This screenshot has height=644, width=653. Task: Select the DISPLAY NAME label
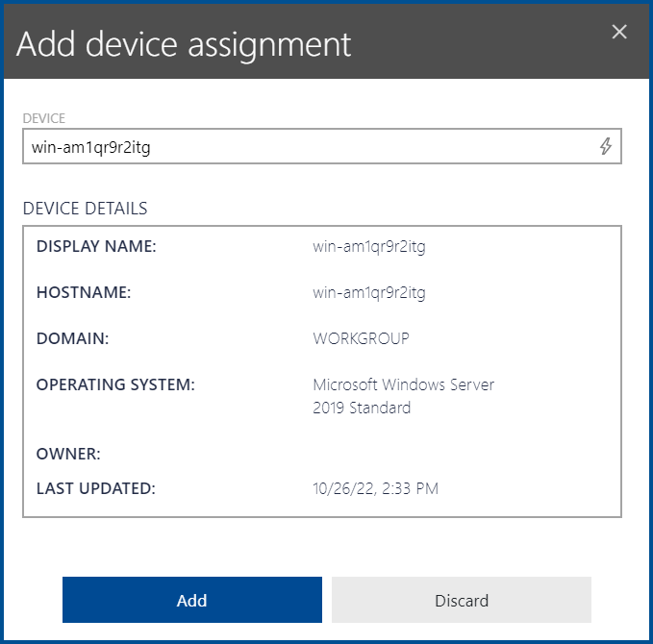click(x=96, y=247)
